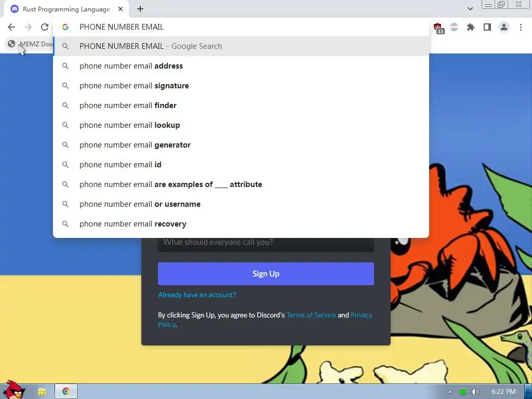Open the volume speaker tray icon

(475, 392)
